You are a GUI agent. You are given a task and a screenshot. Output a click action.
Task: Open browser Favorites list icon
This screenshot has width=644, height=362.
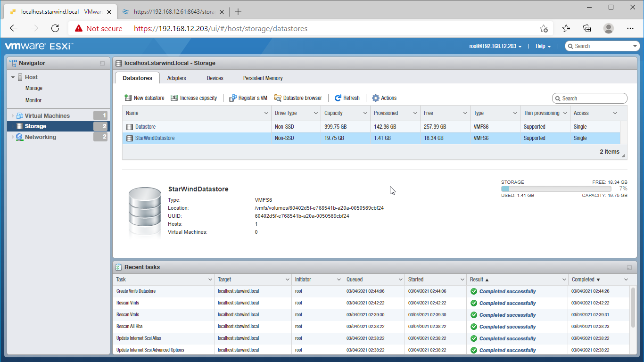point(566,28)
